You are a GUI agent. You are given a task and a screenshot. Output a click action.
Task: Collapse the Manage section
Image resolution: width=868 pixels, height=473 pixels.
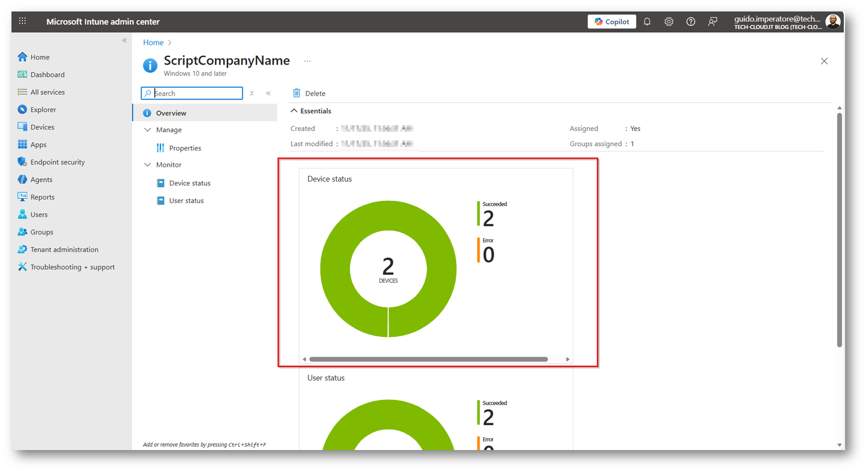tap(147, 130)
